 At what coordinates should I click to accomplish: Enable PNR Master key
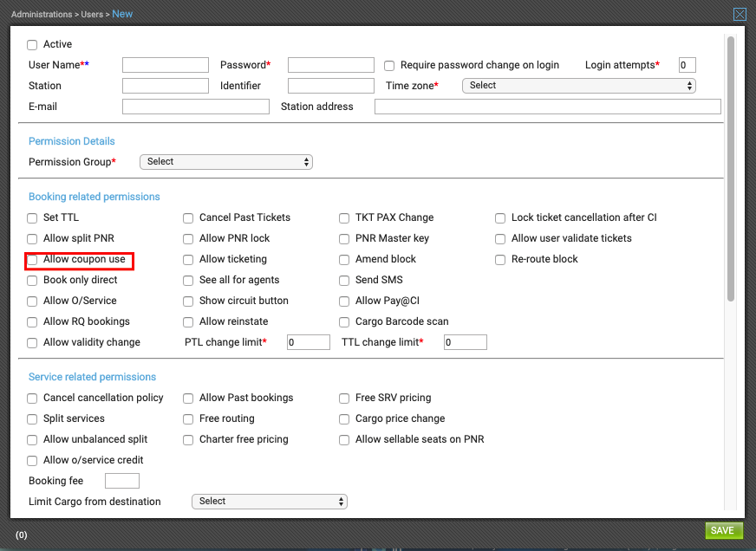[344, 239]
